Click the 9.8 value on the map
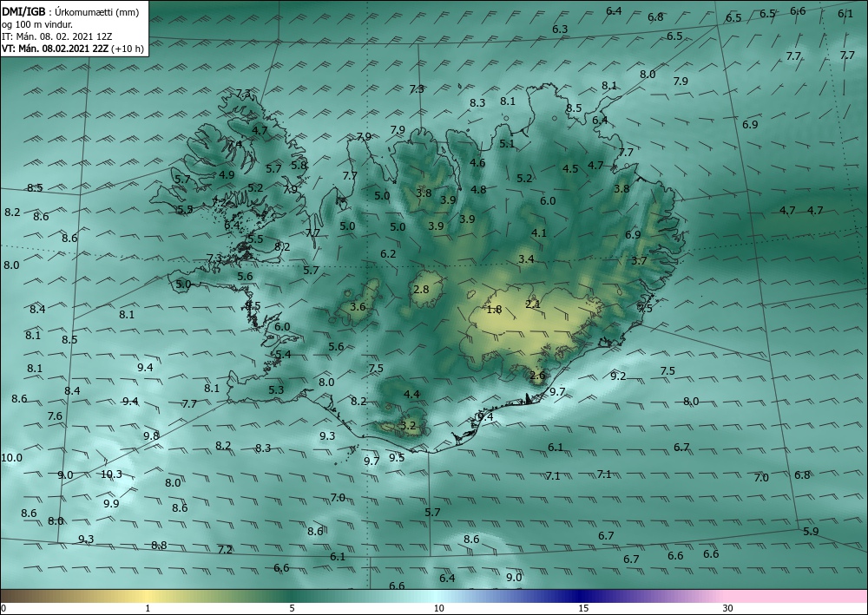The width and height of the screenshot is (868, 615). tap(151, 435)
